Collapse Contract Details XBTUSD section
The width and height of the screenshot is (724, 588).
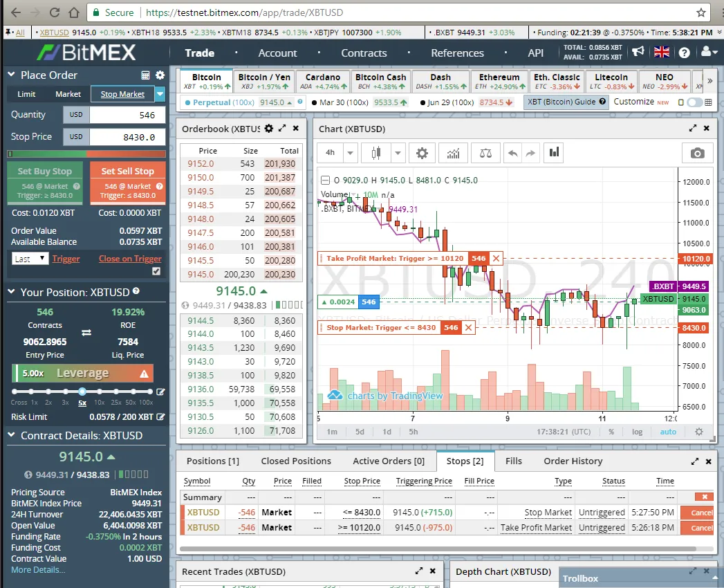coord(12,434)
